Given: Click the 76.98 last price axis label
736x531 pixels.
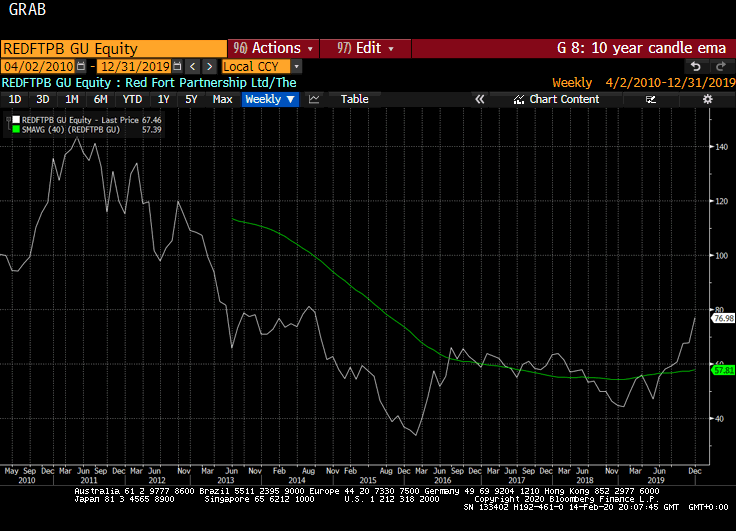Looking at the screenshot, I should click(x=723, y=318).
